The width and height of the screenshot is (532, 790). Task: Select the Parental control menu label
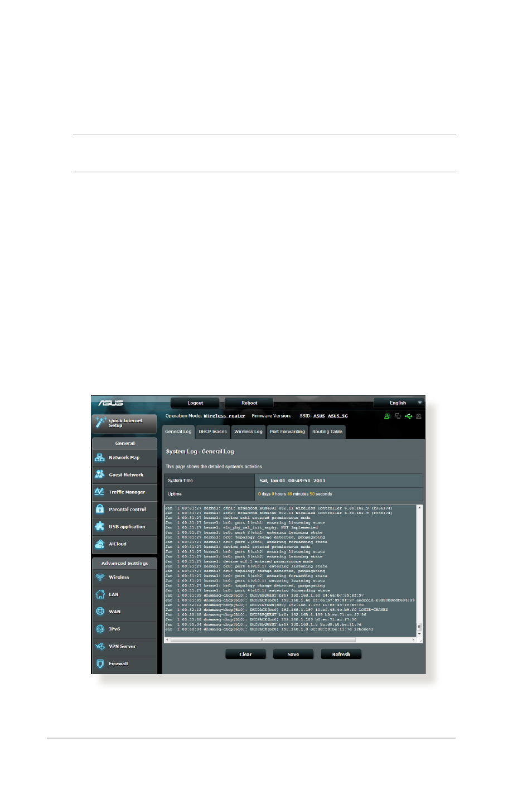click(128, 510)
